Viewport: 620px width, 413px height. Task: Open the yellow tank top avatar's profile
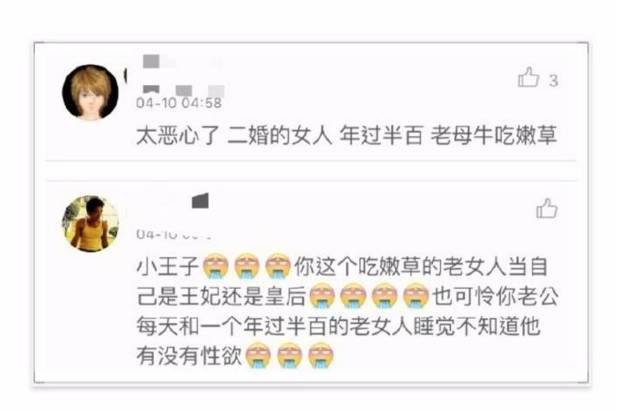click(x=91, y=224)
